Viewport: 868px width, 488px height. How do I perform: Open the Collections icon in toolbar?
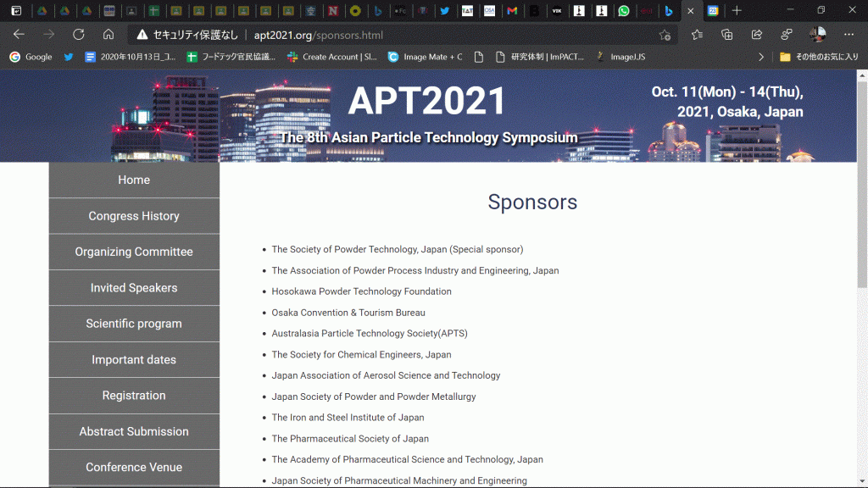pos(726,35)
